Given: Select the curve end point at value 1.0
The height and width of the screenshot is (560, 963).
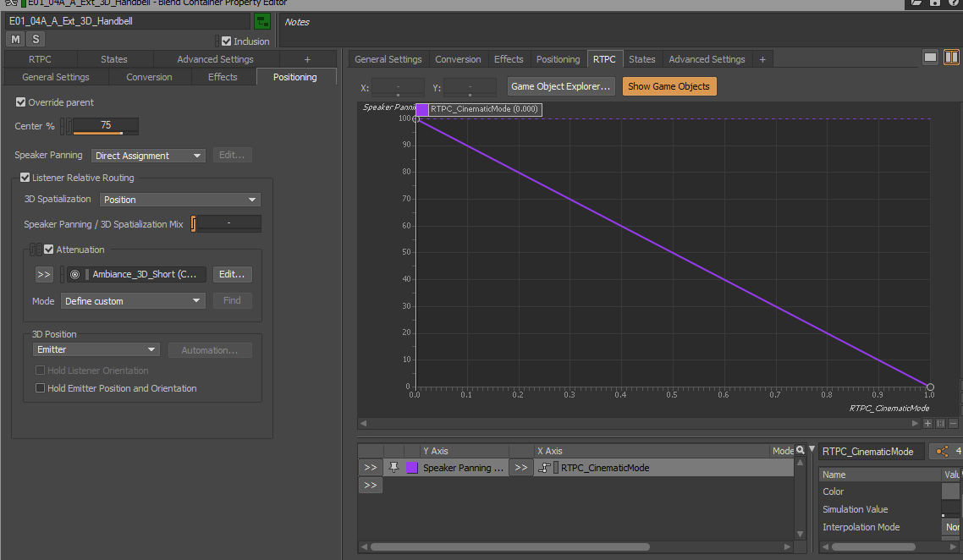Looking at the screenshot, I should click(x=930, y=387).
